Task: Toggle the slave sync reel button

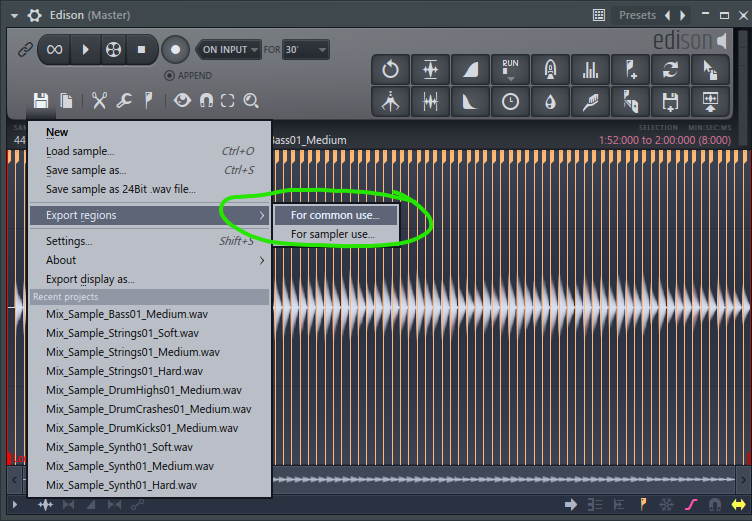Action: tap(113, 49)
